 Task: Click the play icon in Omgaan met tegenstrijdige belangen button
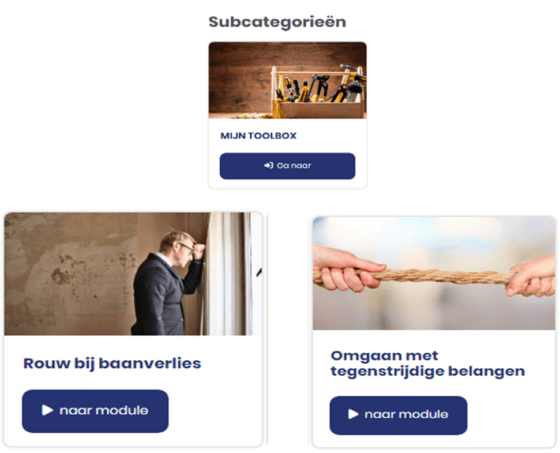[x=353, y=414]
